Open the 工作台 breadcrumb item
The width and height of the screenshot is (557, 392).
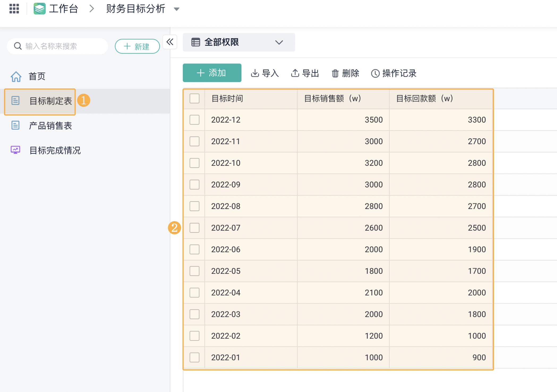[63, 8]
